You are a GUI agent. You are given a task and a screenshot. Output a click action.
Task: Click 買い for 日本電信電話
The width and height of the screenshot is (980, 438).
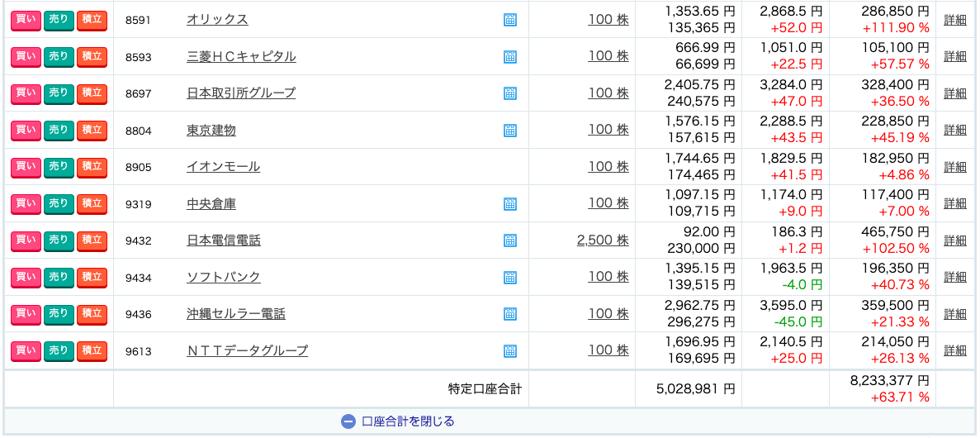coord(26,240)
